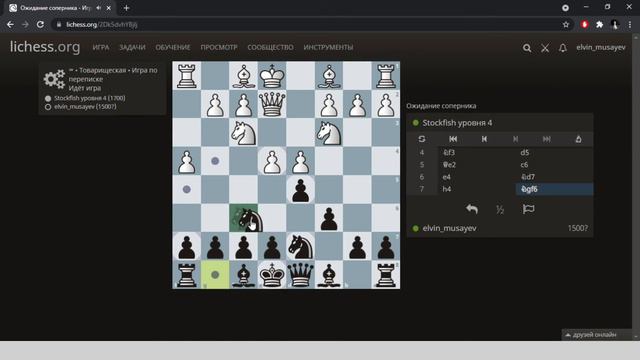Open Chrome three-dot menu
640x360 pixels.
pyautogui.click(x=630, y=24)
